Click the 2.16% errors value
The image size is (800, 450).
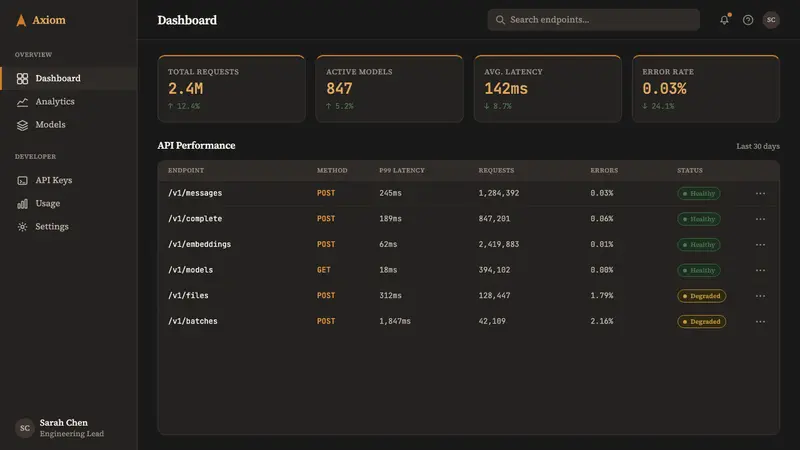[x=602, y=321]
